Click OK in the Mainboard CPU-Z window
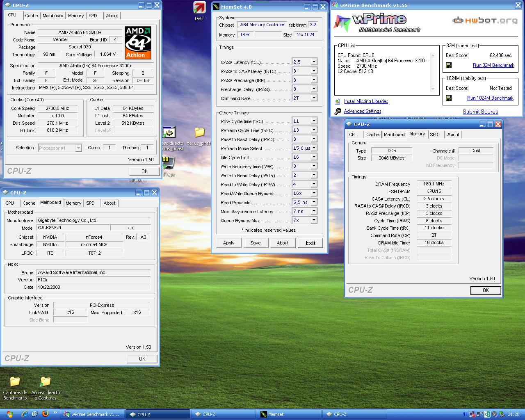Screen dimensions: 525x420 coord(142,358)
